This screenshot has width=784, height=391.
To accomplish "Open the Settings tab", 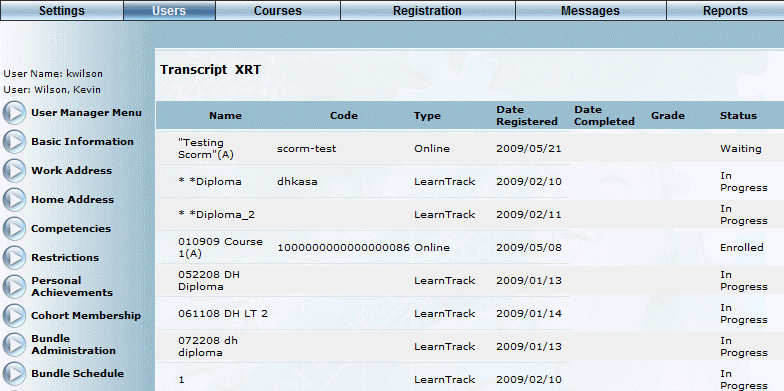I will pos(62,10).
